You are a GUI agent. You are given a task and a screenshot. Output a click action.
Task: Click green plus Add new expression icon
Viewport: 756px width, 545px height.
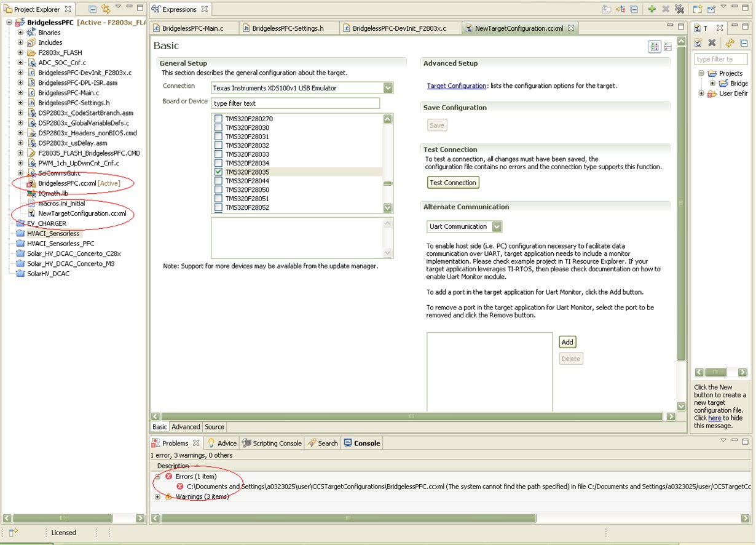pos(652,9)
